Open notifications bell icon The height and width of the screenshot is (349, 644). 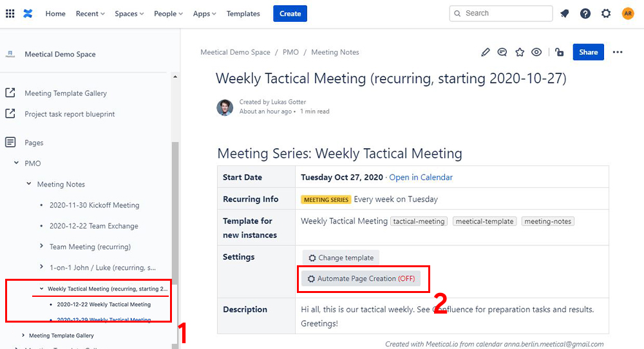coord(565,14)
